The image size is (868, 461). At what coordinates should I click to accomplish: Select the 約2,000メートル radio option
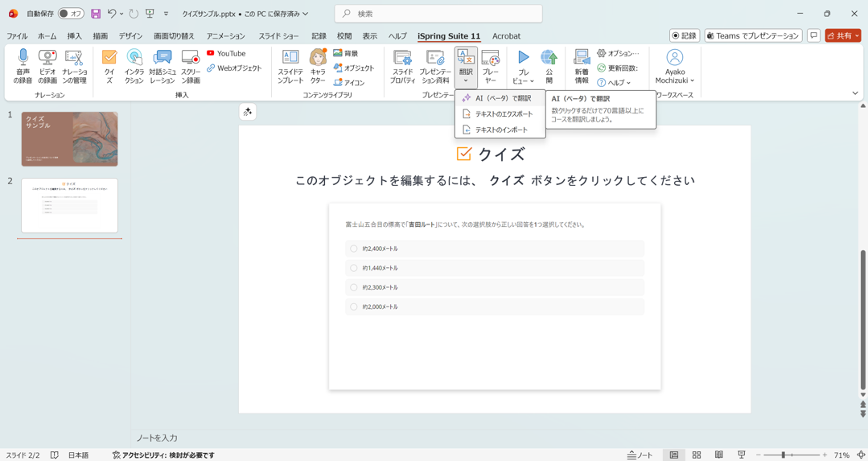click(354, 307)
